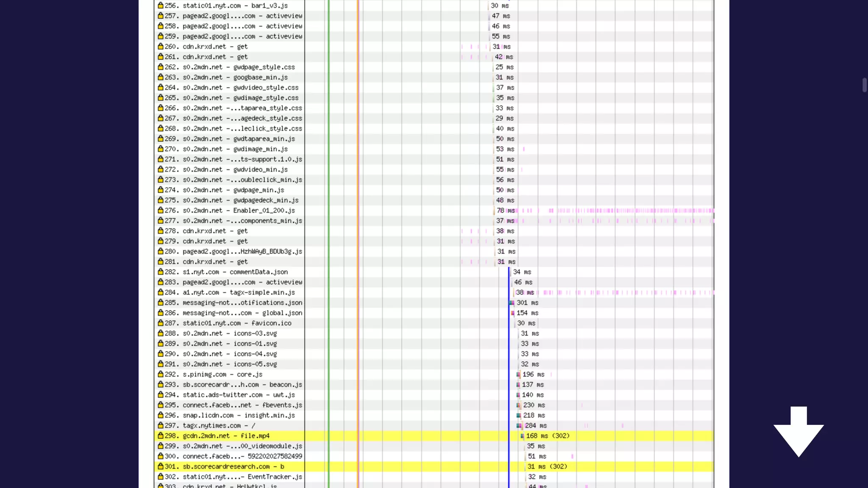Click lock icon on row 301 scorecardresearch
This screenshot has width=868, height=488.
point(160,466)
